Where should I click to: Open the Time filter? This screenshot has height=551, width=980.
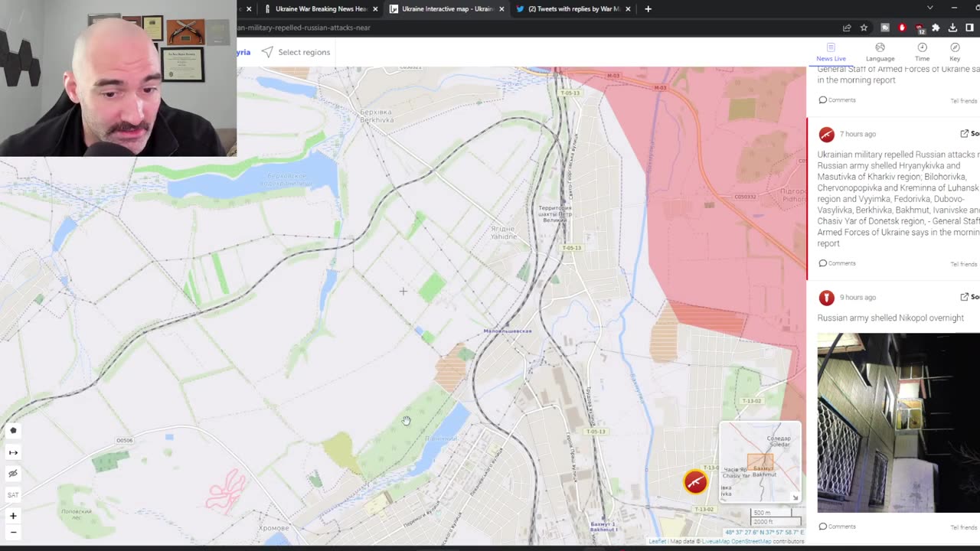pyautogui.click(x=922, y=52)
